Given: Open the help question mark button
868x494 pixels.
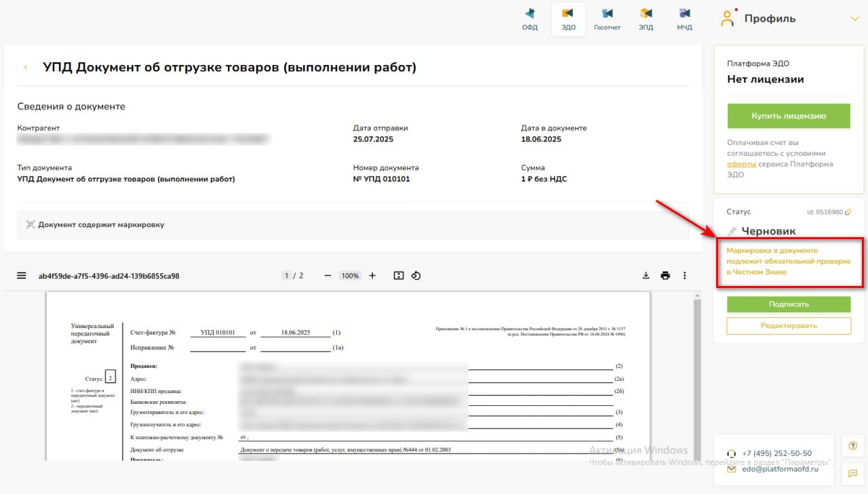Looking at the screenshot, I should point(852,445).
